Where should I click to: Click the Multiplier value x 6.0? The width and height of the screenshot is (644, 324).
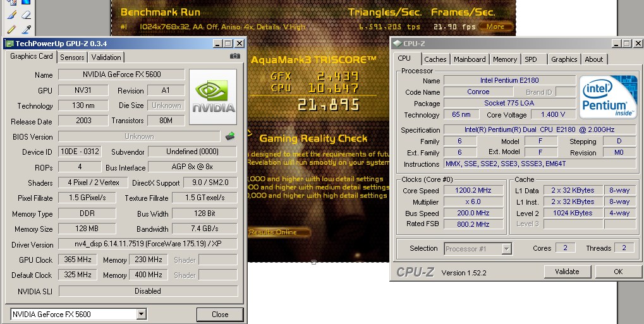pyautogui.click(x=473, y=201)
